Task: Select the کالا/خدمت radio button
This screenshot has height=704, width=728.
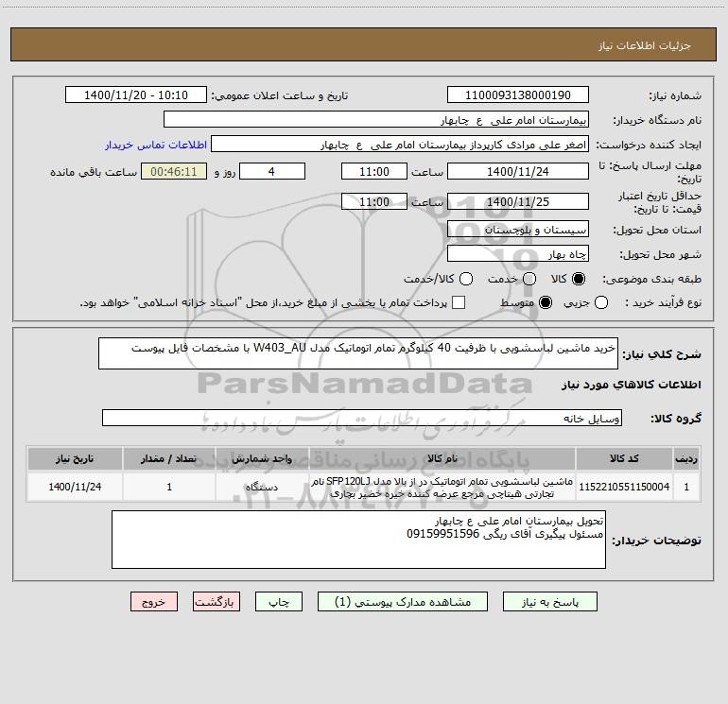Action: [x=466, y=279]
